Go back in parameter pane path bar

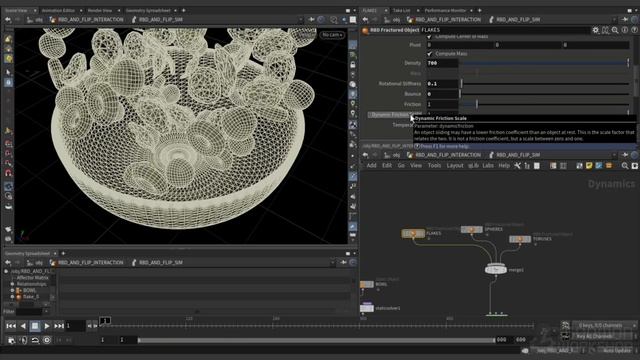pos(365,19)
